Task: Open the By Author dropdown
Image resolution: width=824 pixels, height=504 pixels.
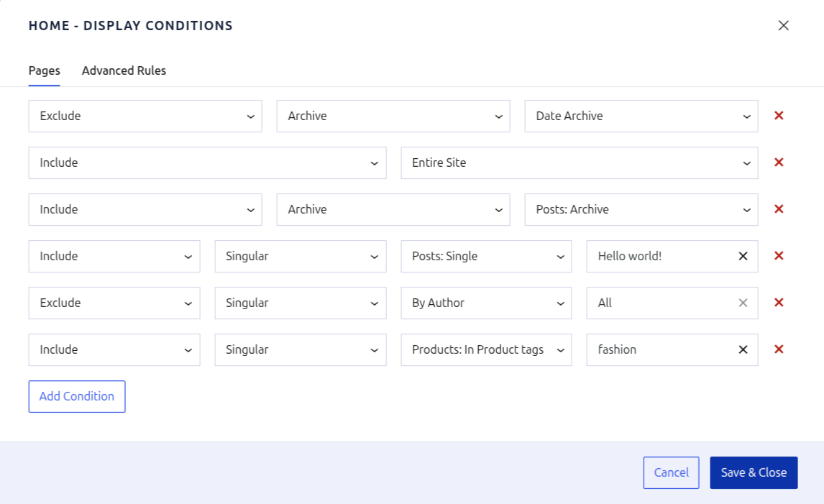Action: pos(486,303)
